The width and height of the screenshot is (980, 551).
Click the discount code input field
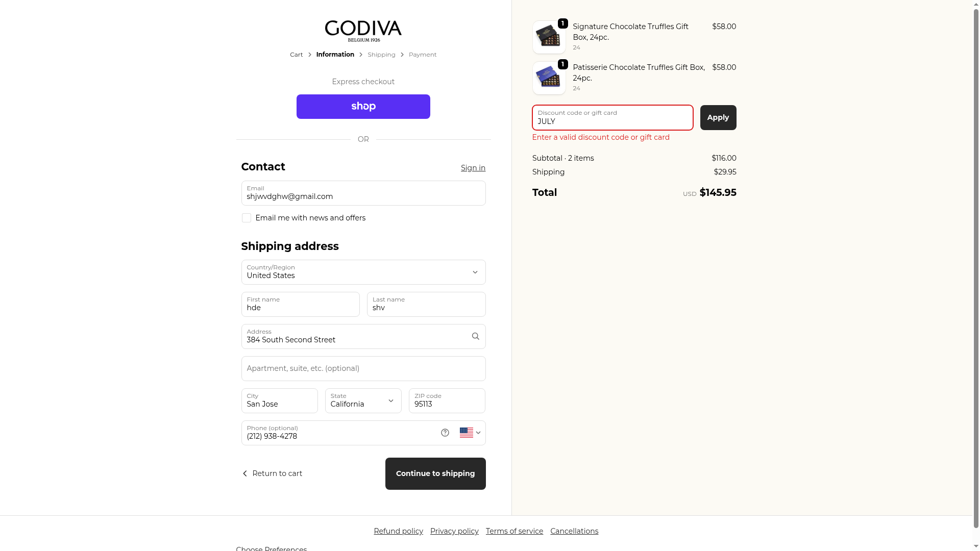(x=612, y=118)
